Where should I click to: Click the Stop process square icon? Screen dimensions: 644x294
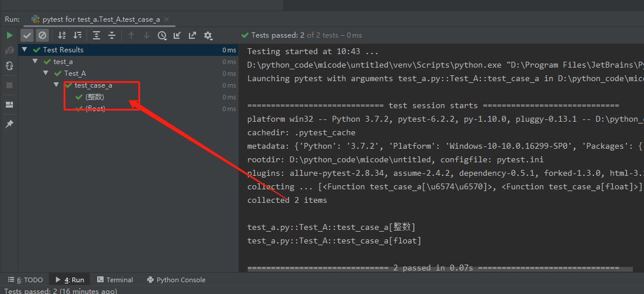point(9,85)
